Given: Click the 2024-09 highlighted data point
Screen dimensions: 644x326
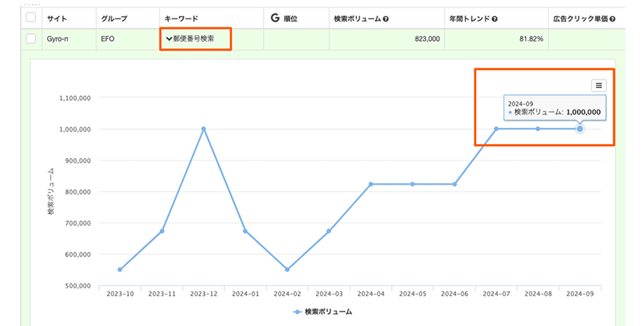Looking at the screenshot, I should pos(580,129).
